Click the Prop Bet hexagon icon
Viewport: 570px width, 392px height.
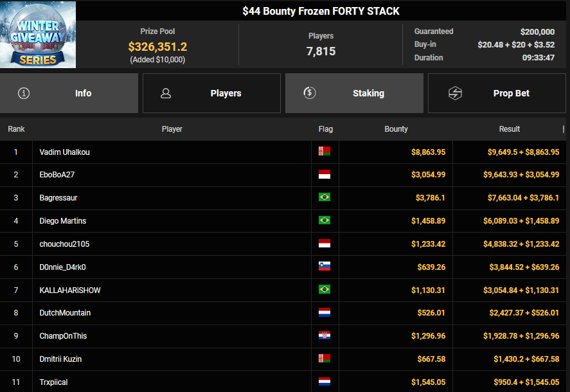pyautogui.click(x=454, y=93)
